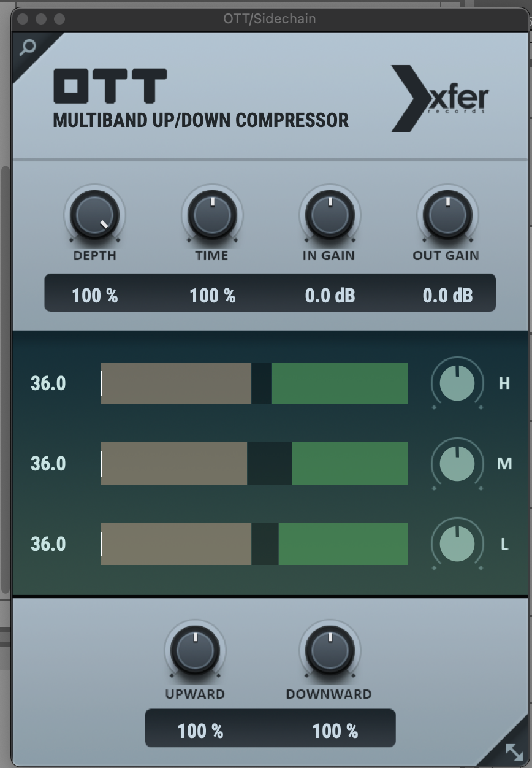Click the In Gain 0.0 dB readout
Image resolution: width=532 pixels, height=768 pixels.
pyautogui.click(x=330, y=296)
